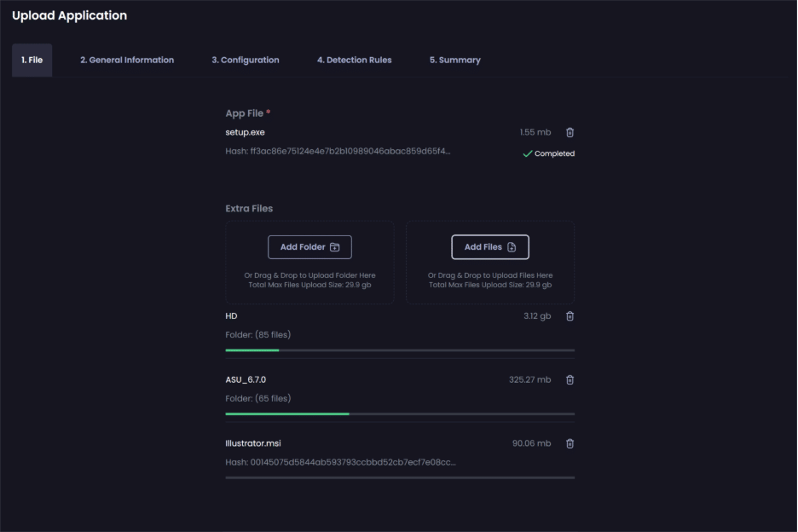Click the folder icon in Add Folder
This screenshot has height=532, width=798.
334,247
